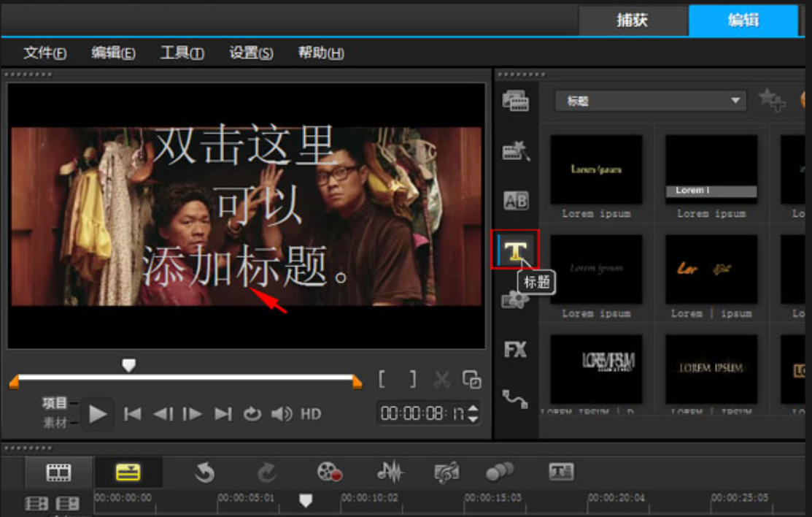Screen dimensions: 812x517
Task: Open the Media library panel icon
Action: tap(515, 101)
